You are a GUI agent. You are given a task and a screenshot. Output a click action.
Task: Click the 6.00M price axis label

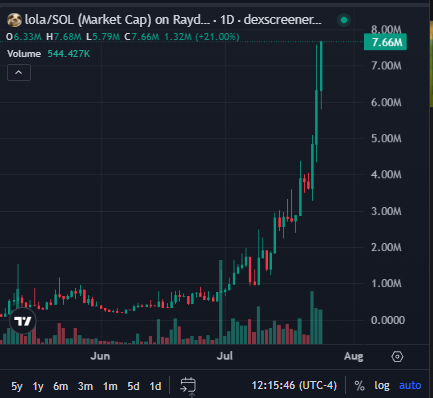point(386,102)
